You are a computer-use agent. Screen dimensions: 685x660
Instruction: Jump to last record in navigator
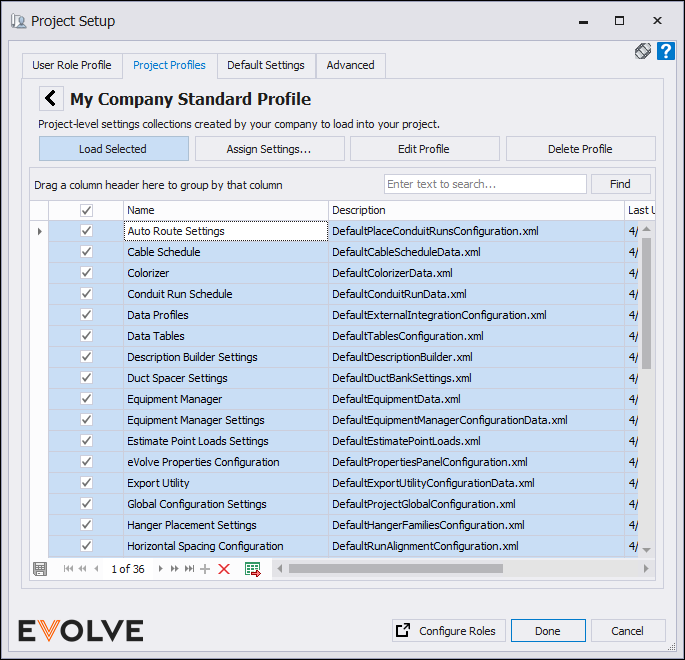(189, 569)
